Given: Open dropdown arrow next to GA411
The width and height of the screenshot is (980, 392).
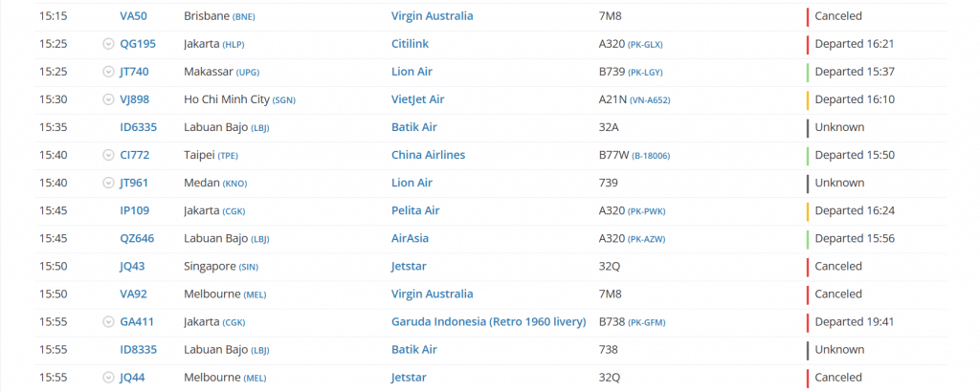Looking at the screenshot, I should [x=108, y=322].
